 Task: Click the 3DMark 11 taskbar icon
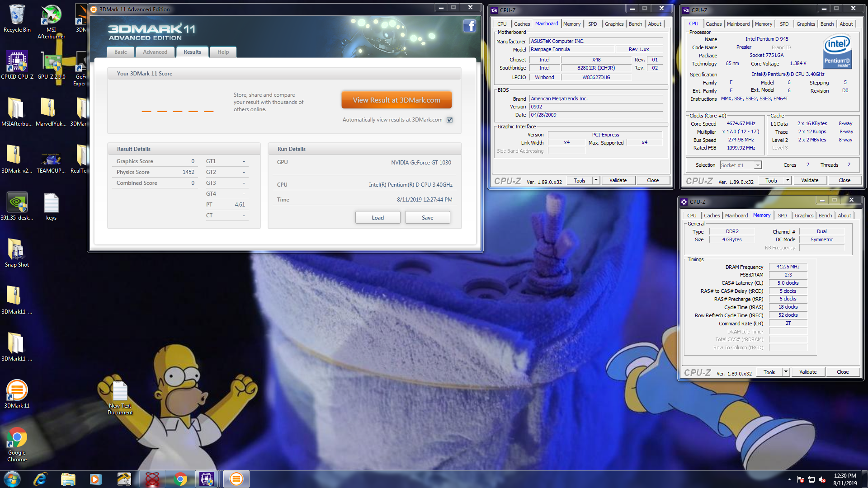tap(236, 479)
